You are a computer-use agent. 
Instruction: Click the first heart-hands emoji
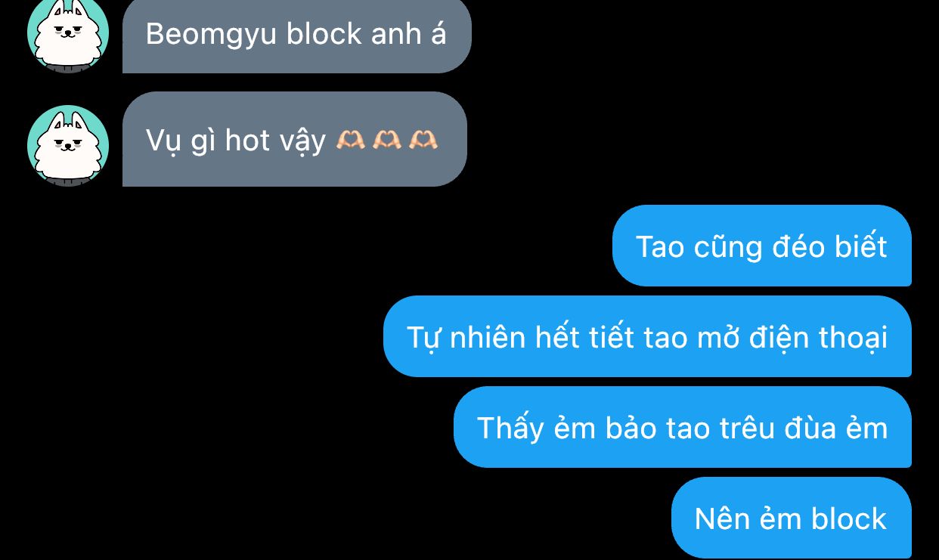click(350, 139)
